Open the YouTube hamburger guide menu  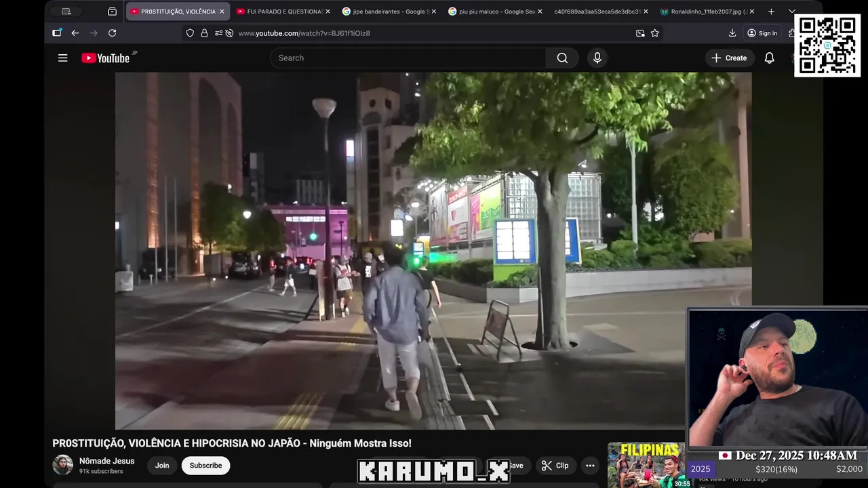pos(63,58)
